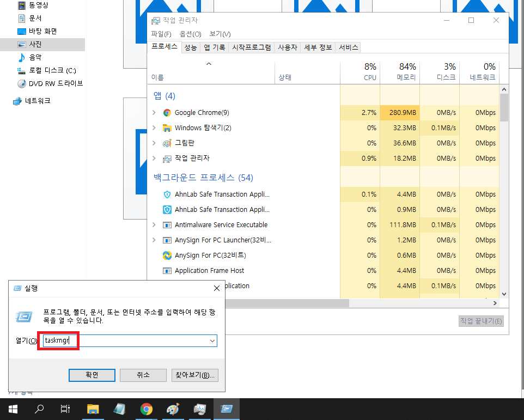524x420 pixels.
Task: Click Application Frame Host icon
Action: 167,271
